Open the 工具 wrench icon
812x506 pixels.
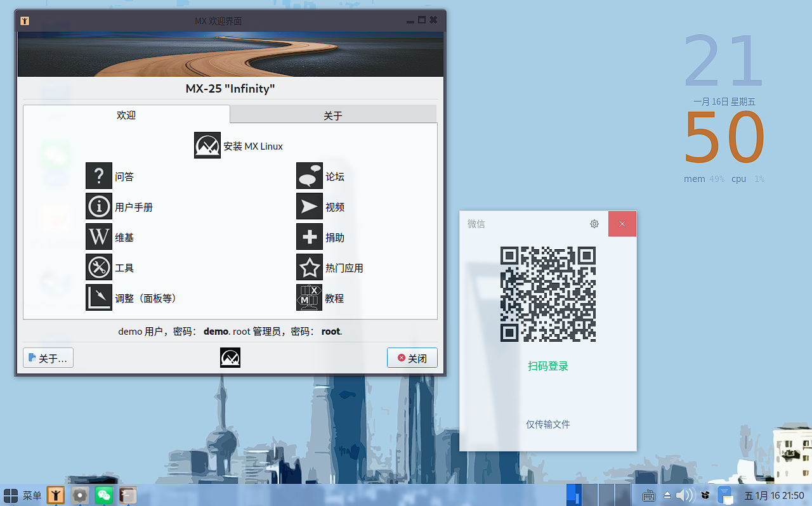[99, 267]
